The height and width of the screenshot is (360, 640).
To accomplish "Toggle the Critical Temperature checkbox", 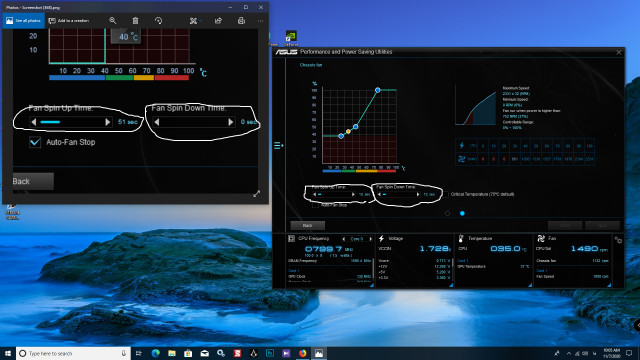I will pyautogui.click(x=446, y=194).
